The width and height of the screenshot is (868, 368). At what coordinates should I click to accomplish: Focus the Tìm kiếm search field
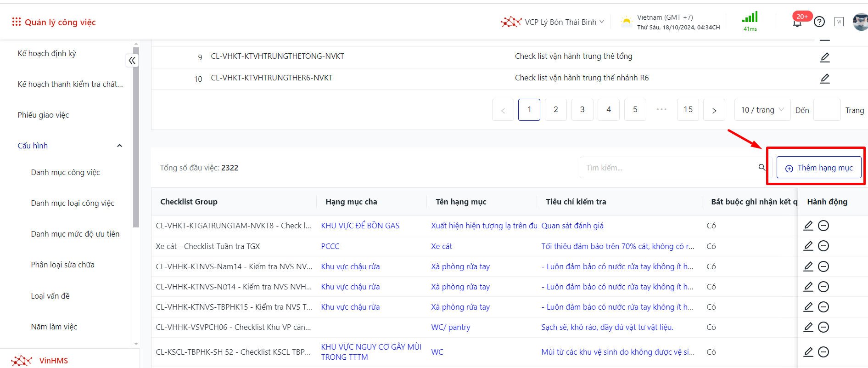[x=668, y=168]
